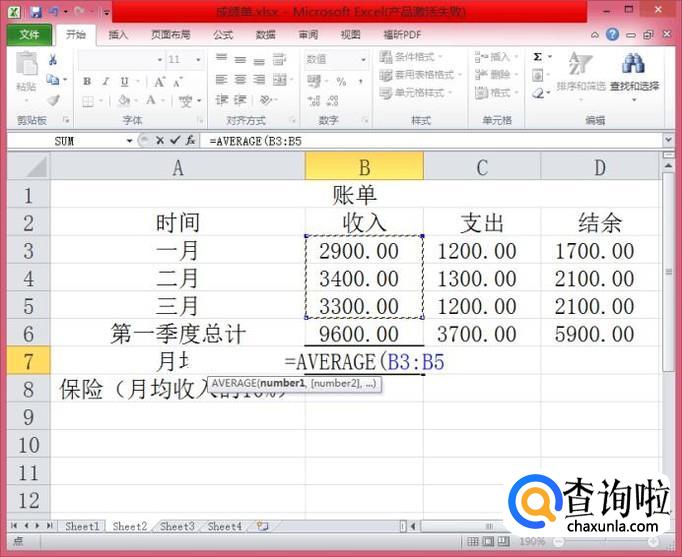This screenshot has width=682, height=557.
Task: Click the Cancel (X) icon in formula bar
Action: 159,141
